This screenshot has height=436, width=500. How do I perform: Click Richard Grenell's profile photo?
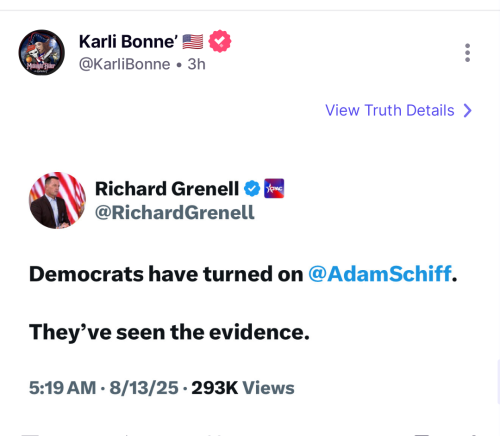57,200
